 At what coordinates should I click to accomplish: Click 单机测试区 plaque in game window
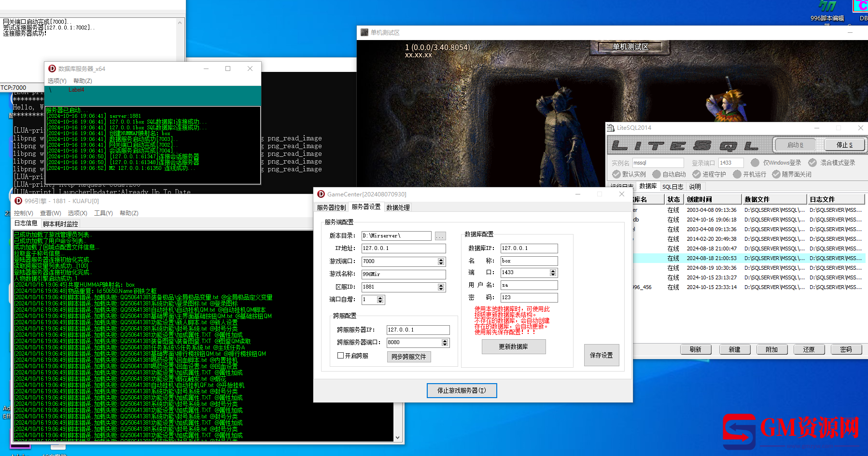(x=630, y=47)
